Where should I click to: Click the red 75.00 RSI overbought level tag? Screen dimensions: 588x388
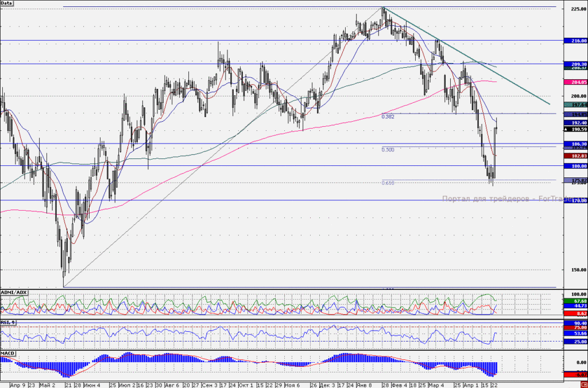pos(575,327)
